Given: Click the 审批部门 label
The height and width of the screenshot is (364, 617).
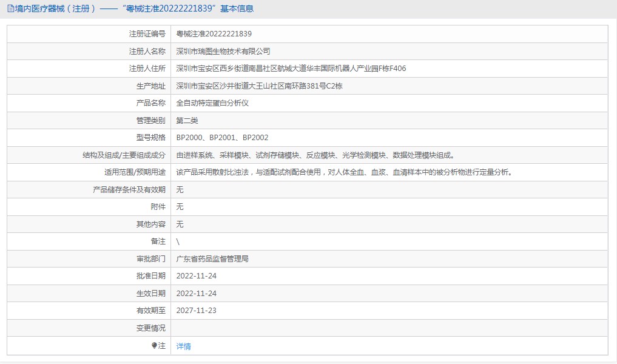Looking at the screenshot, I should tap(151, 259).
